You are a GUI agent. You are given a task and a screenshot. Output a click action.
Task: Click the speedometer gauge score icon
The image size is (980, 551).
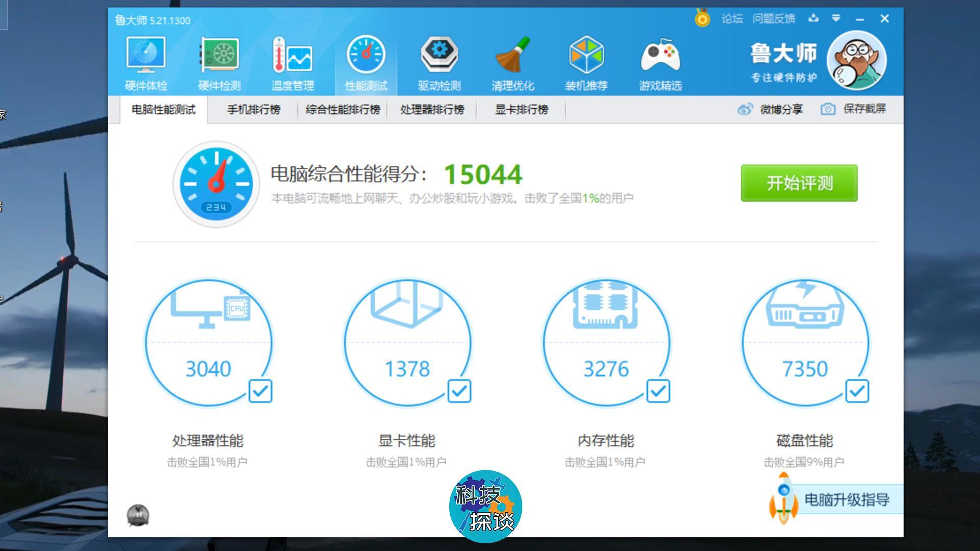[x=216, y=184]
